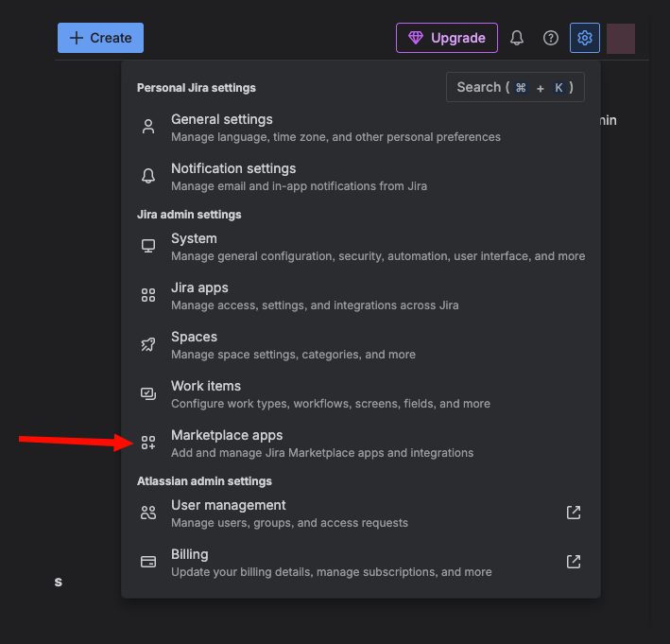The width and height of the screenshot is (670, 644).
Task: Toggle the settings gear icon
Action: click(x=585, y=38)
